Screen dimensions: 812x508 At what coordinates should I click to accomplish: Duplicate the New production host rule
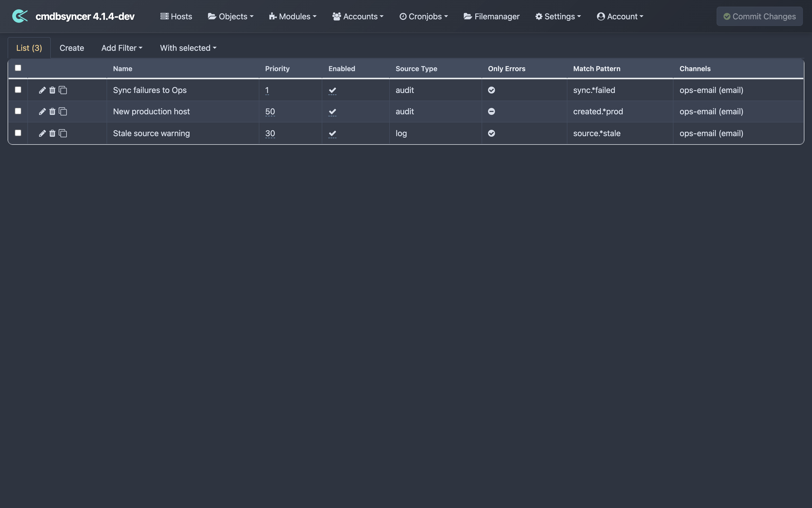[63, 112]
